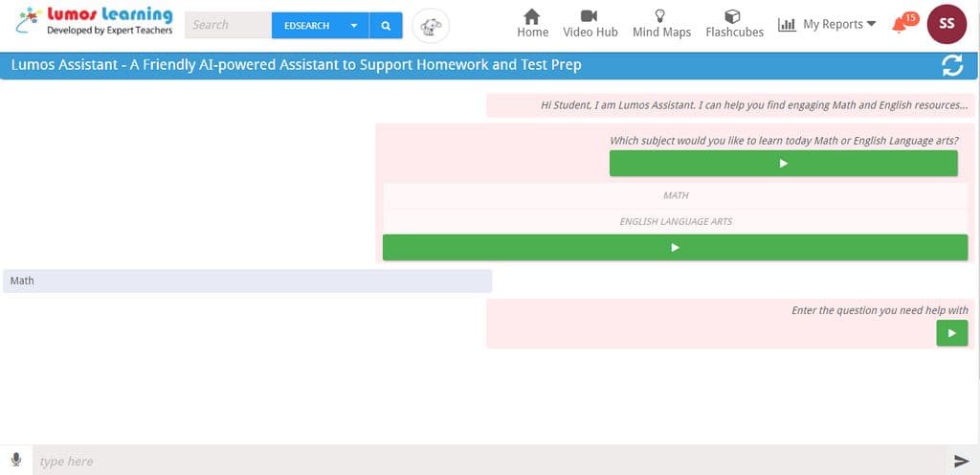Send the message with arrow icon
This screenshot has width=980, height=475.
[961, 462]
